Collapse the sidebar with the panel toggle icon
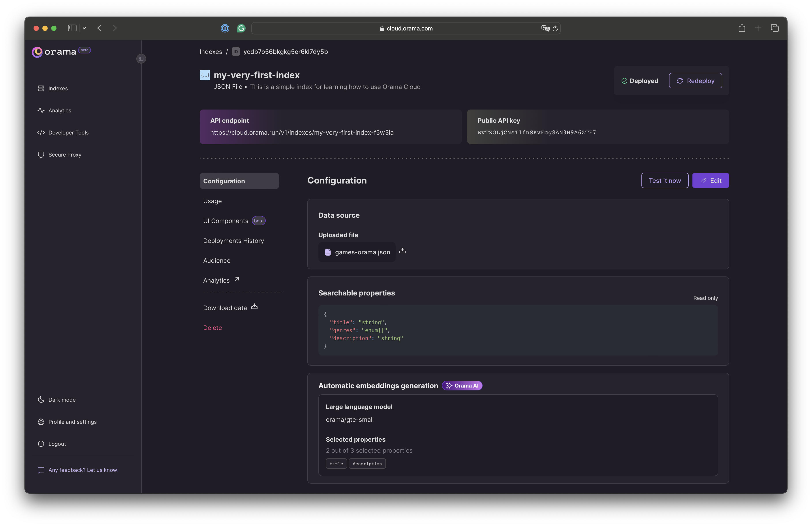 coord(141,59)
